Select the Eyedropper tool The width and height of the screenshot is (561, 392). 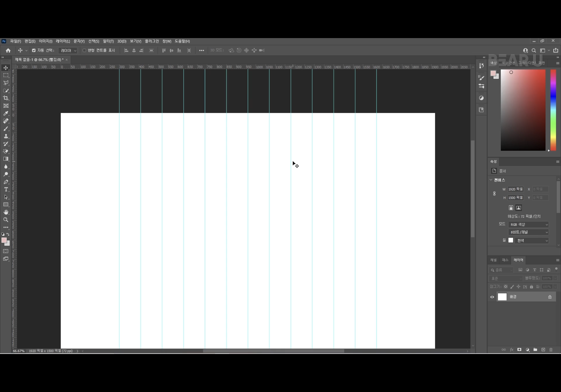coord(6,114)
